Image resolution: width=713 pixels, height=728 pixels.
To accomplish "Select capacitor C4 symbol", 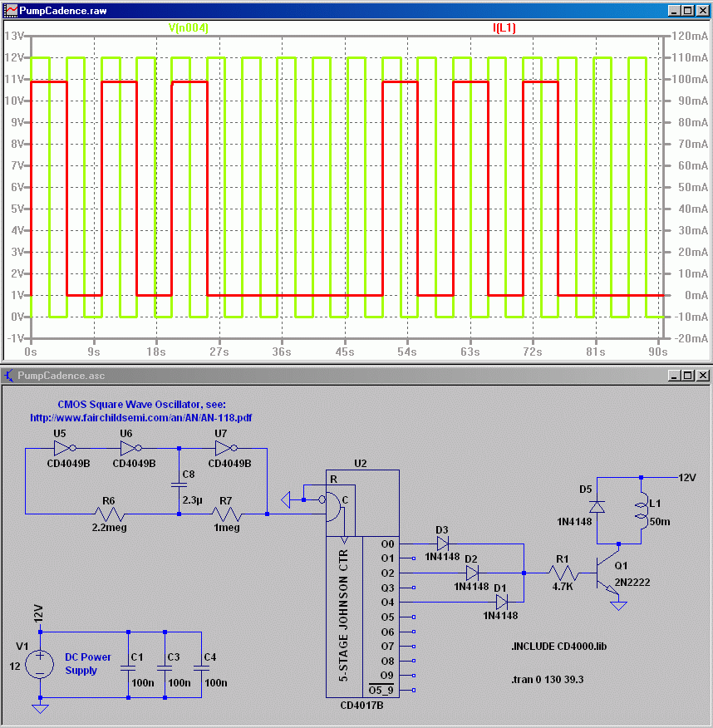I will (201, 668).
